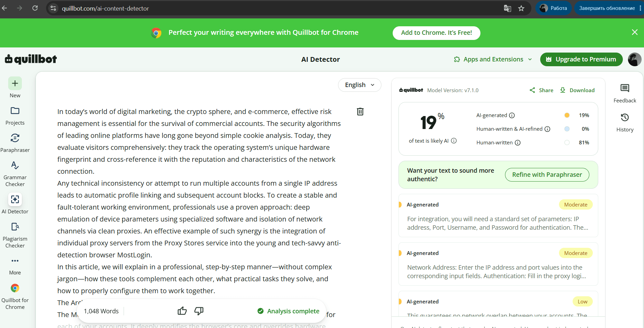
Task: Bookmark this page with star icon
Action: [521, 8]
